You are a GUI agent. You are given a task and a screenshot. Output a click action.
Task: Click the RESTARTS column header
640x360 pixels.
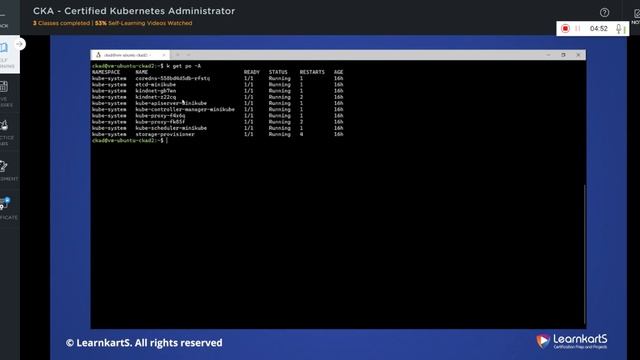point(312,72)
